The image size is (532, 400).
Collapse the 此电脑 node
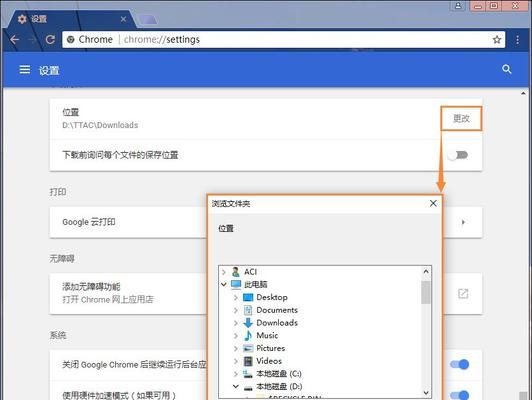click(224, 284)
